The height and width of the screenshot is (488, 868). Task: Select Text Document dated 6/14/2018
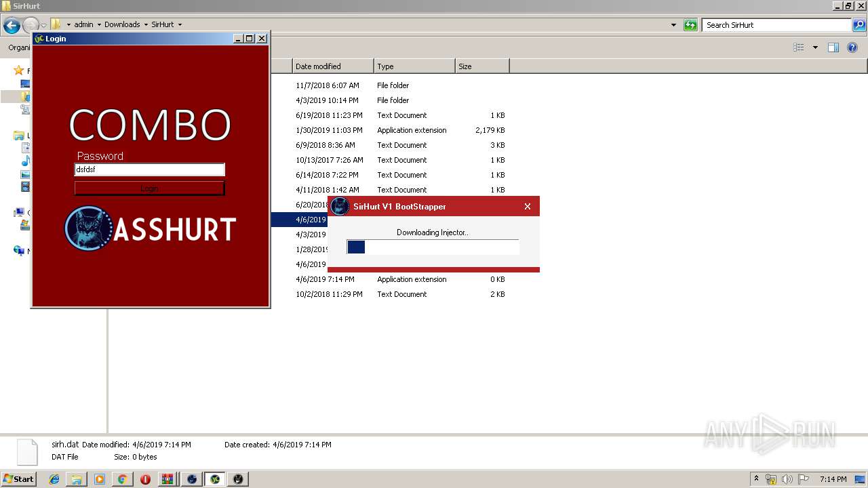pos(400,175)
